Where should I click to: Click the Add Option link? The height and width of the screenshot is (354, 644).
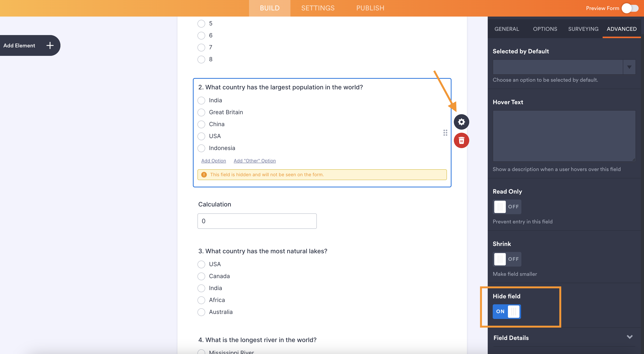[x=213, y=160]
